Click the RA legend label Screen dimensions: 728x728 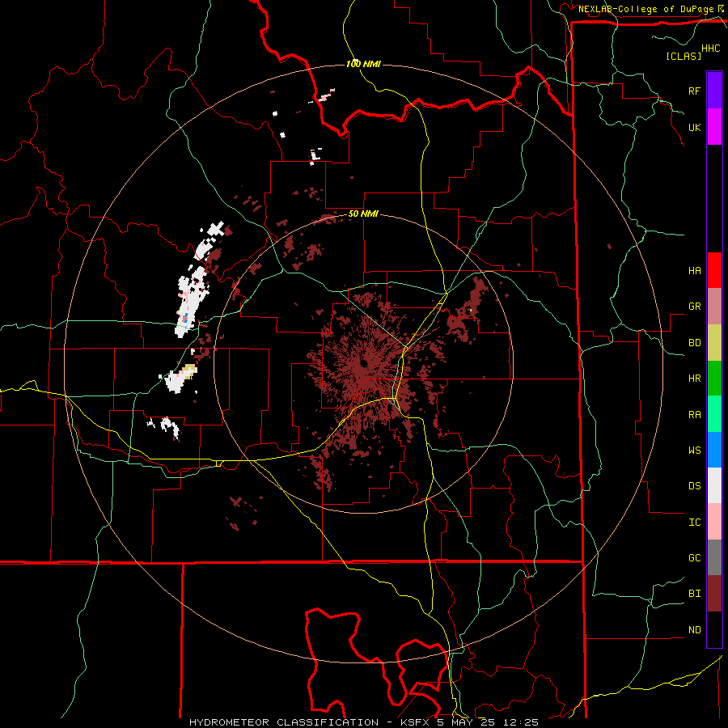click(x=694, y=415)
